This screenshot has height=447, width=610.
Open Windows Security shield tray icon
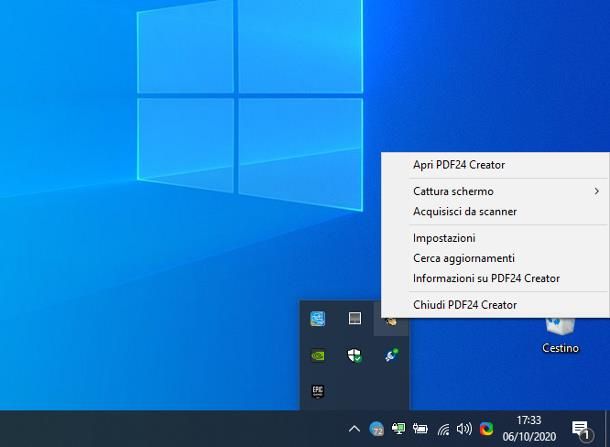354,355
